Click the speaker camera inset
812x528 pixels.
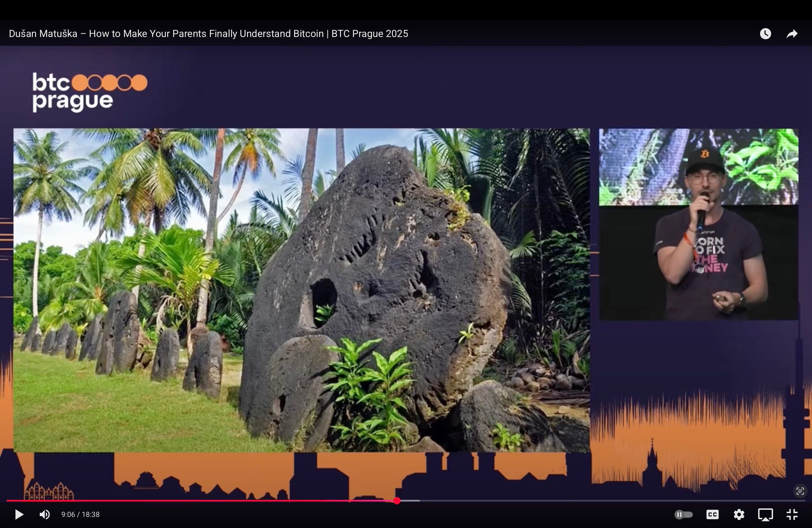pos(698,224)
